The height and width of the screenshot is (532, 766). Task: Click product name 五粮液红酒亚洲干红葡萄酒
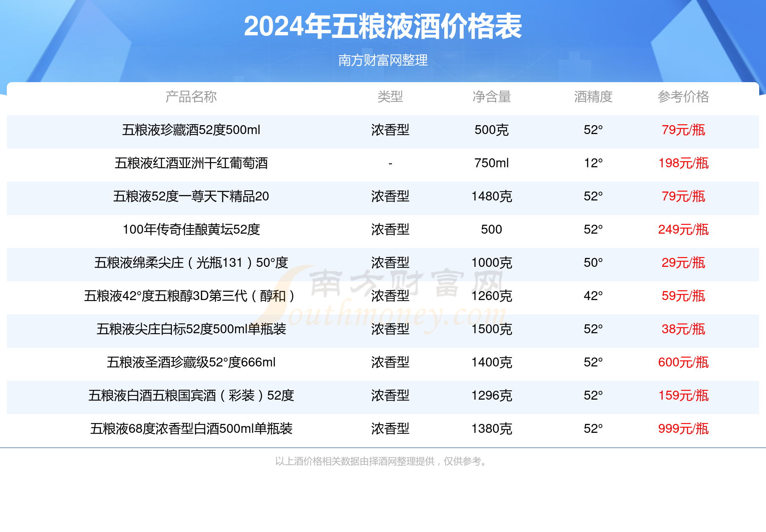click(x=191, y=163)
